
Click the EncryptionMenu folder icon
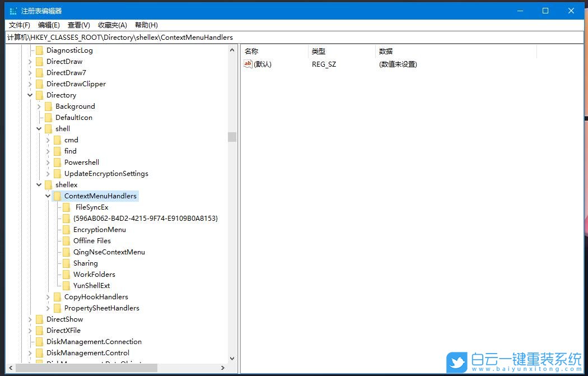pos(67,229)
